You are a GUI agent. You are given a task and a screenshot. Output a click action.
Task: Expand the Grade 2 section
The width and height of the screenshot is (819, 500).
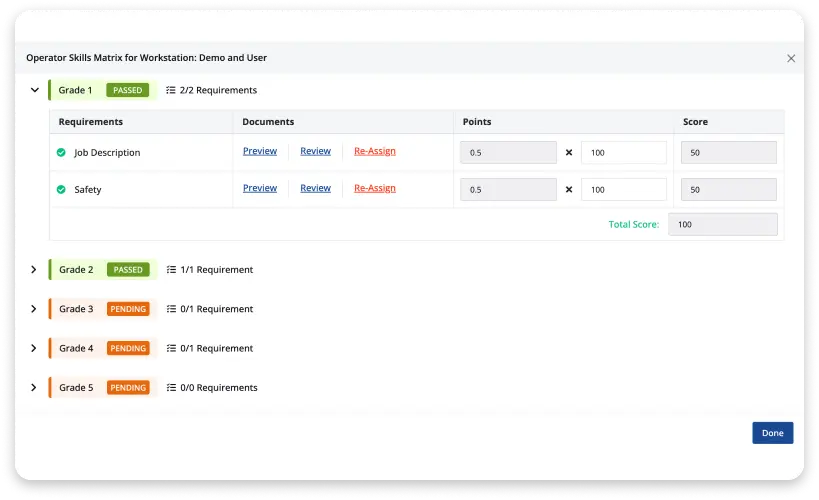tap(34, 270)
